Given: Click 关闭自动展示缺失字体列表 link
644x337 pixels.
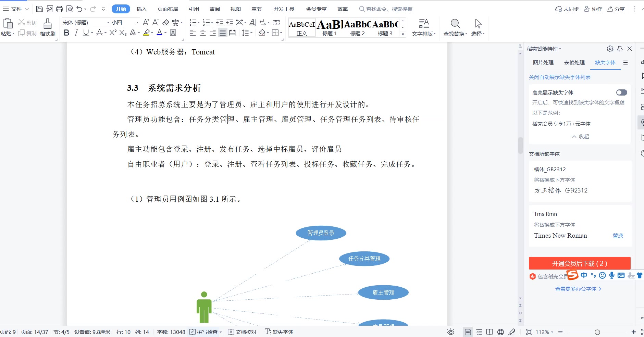Looking at the screenshot, I should [x=560, y=77].
